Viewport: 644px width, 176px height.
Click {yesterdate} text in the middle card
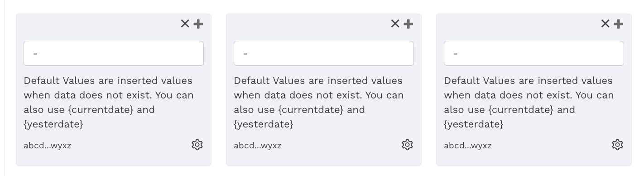(264, 124)
